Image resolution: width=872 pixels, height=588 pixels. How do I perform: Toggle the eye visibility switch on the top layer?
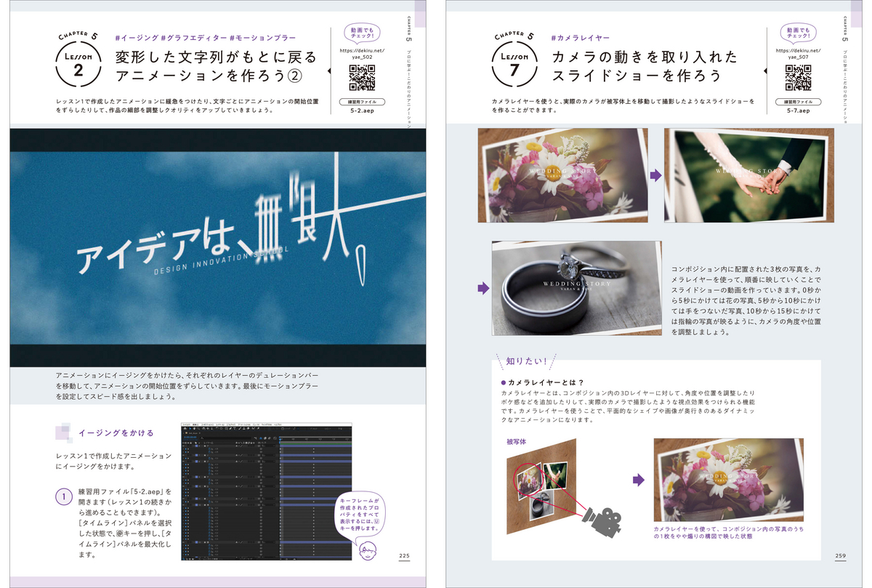click(x=185, y=446)
